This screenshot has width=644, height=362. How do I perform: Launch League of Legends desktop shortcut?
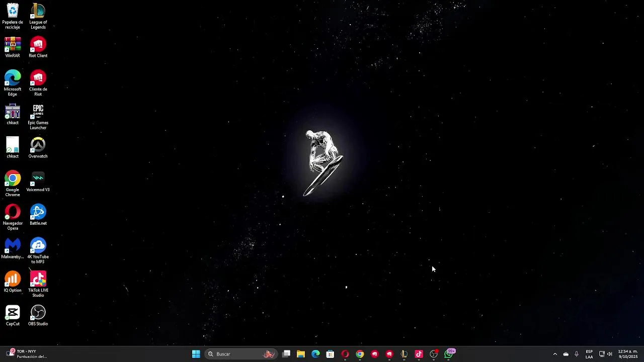point(38,17)
